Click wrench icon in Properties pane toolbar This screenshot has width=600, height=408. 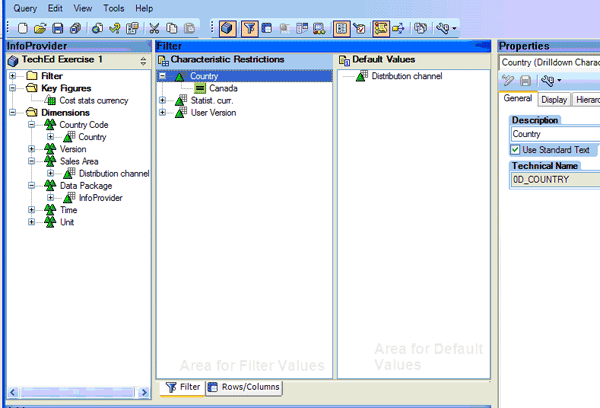(x=548, y=80)
